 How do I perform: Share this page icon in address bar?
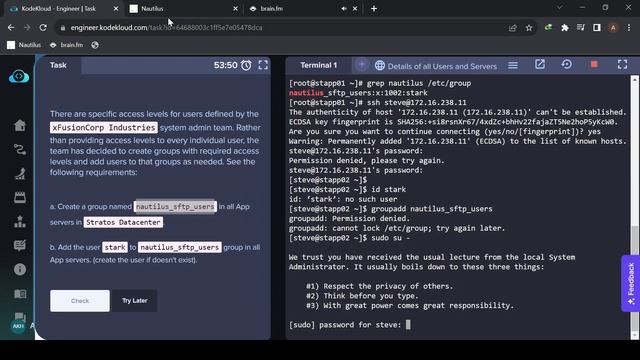pos(513,28)
